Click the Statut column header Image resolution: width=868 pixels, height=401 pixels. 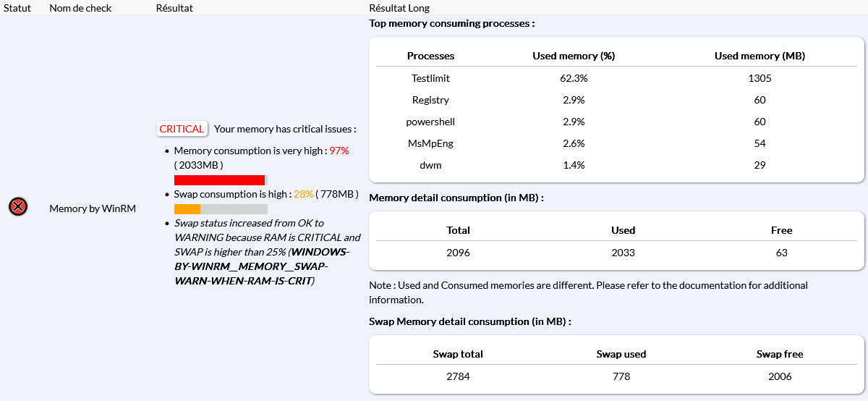17,8
